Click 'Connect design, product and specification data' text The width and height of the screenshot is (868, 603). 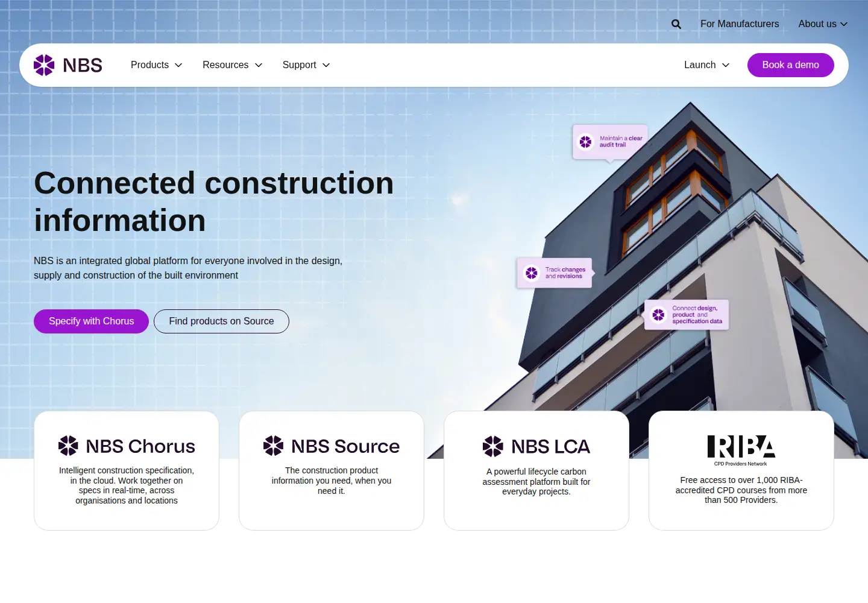697,315
